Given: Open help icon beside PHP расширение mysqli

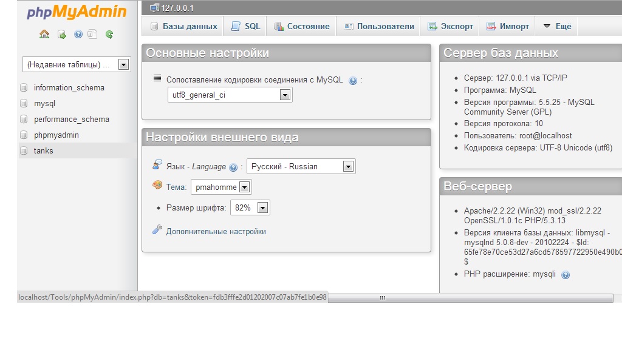Looking at the screenshot, I should [x=566, y=275].
